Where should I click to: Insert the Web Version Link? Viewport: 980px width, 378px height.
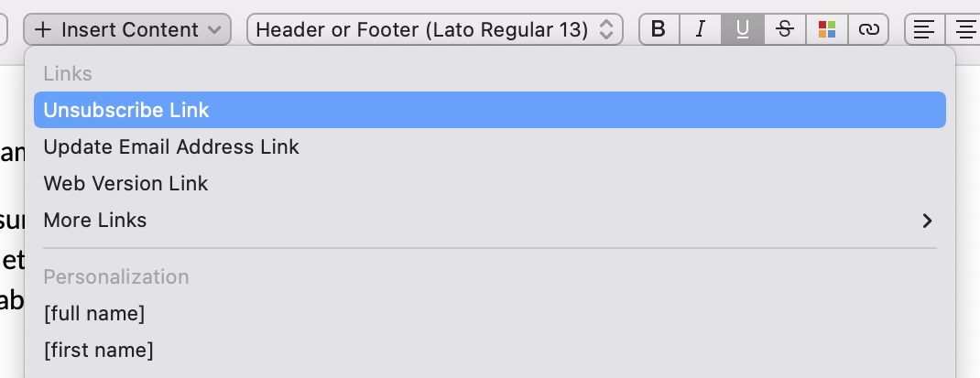490,183
